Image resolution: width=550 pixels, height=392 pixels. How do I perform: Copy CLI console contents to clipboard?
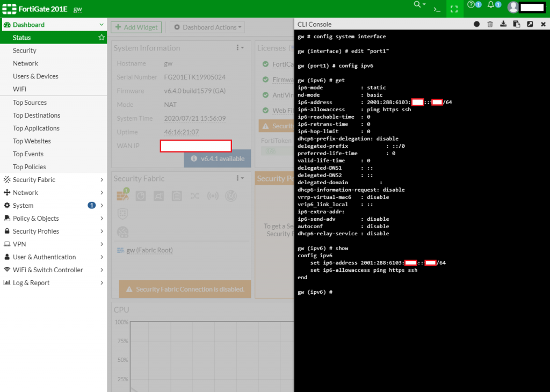[516, 24]
